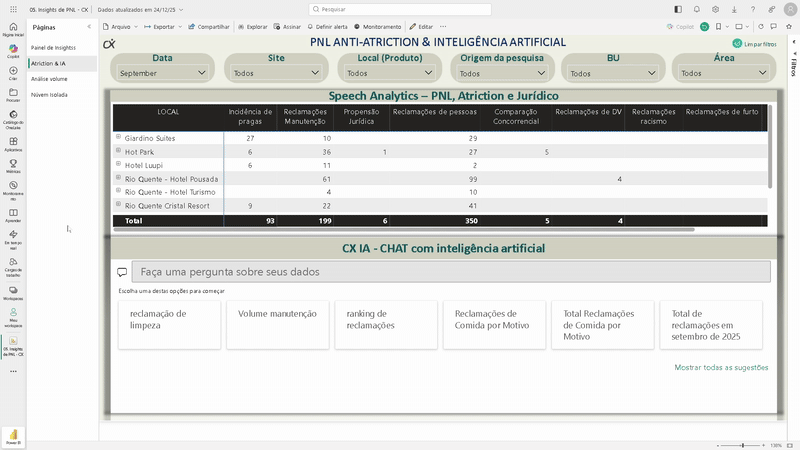The height and width of the screenshot is (450, 800).
Task: Open the view mode dropdown
Action: (x=742, y=27)
